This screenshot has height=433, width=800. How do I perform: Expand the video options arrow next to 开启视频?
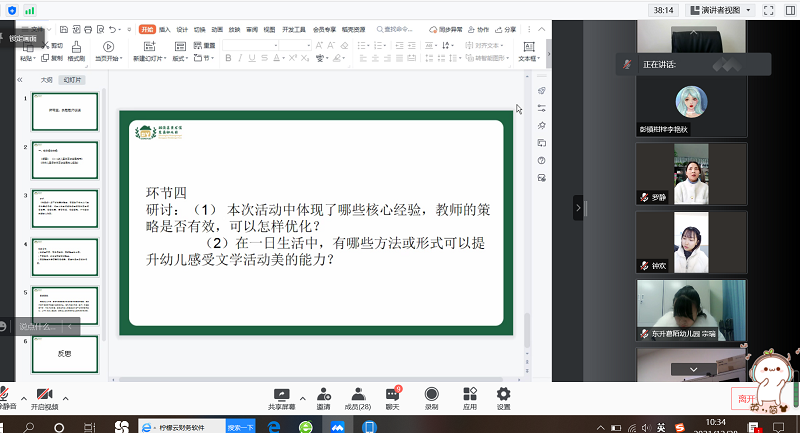[x=65, y=393]
